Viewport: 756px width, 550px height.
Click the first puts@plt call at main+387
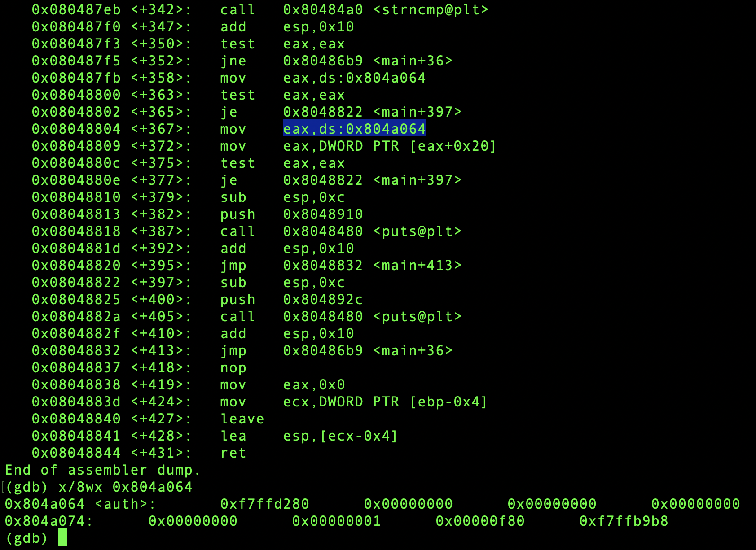(x=372, y=231)
